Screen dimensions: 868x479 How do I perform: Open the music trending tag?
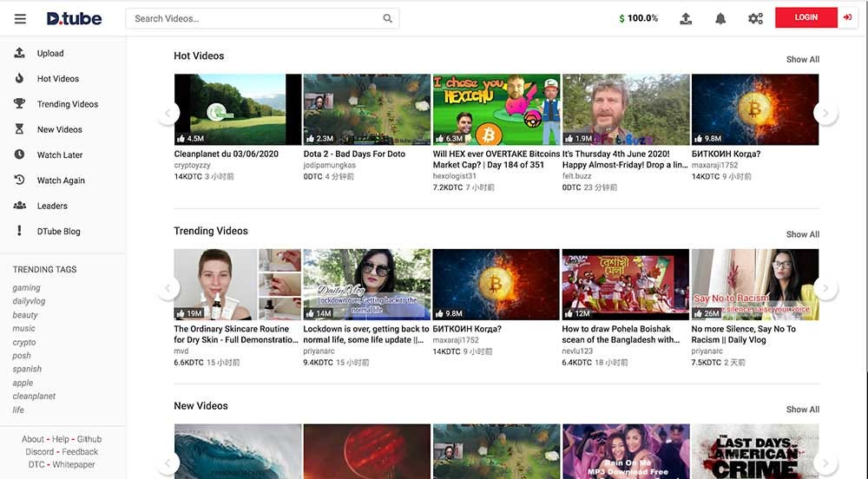[x=23, y=328]
